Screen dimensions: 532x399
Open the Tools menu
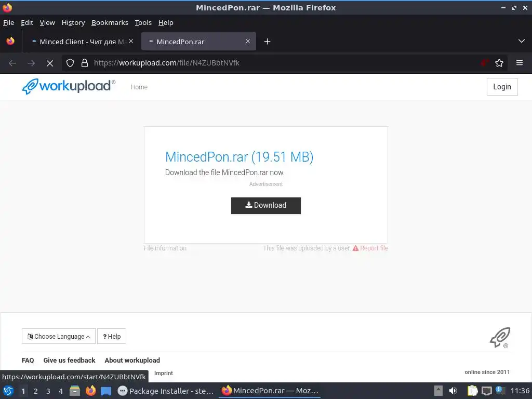143,22
